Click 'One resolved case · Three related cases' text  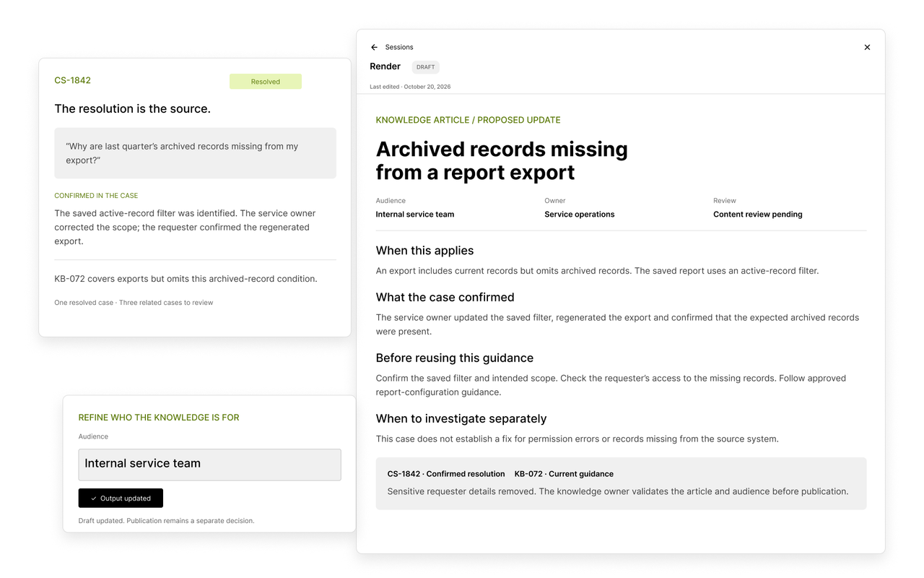134,303
